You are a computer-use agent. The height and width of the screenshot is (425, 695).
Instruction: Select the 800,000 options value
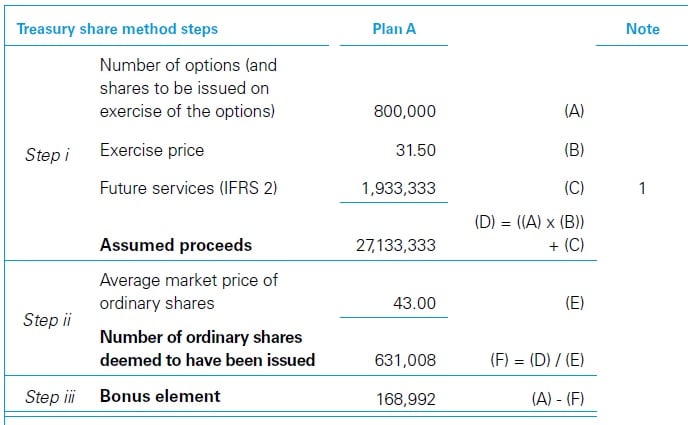(404, 112)
